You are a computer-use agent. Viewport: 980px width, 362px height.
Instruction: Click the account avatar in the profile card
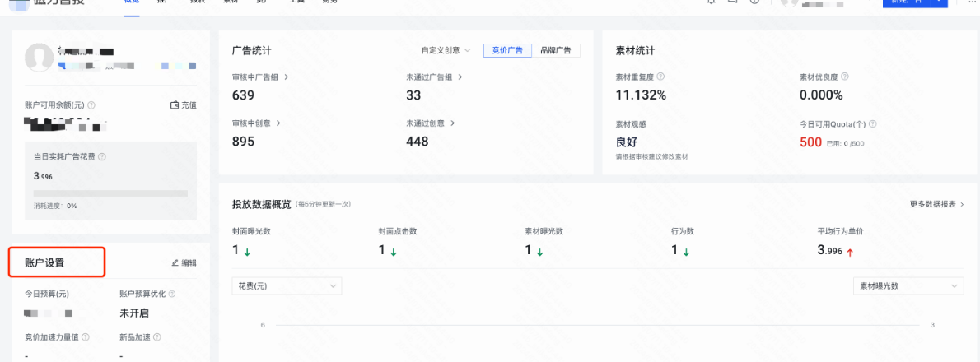point(39,58)
